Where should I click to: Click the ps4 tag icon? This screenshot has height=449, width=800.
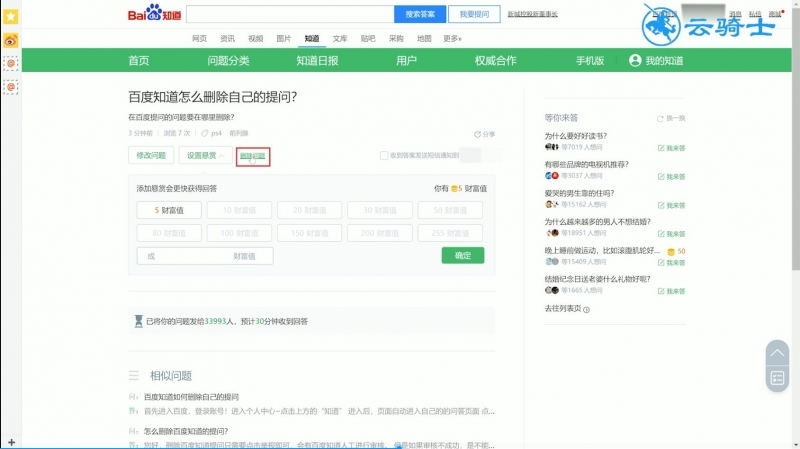coord(204,133)
